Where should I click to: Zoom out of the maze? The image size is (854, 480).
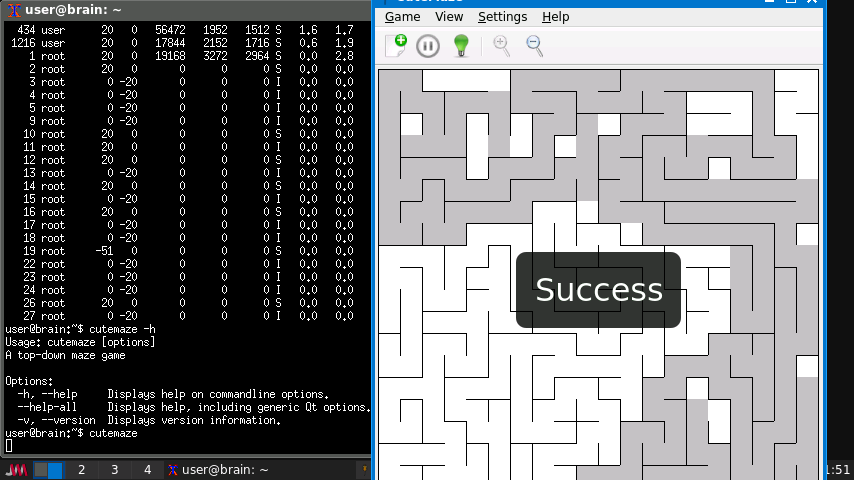(534, 45)
